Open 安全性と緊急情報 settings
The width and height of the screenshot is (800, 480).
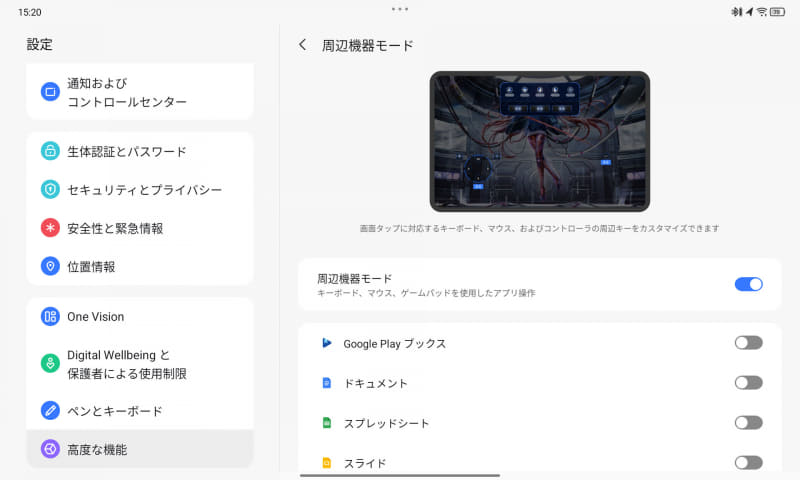click(x=140, y=228)
